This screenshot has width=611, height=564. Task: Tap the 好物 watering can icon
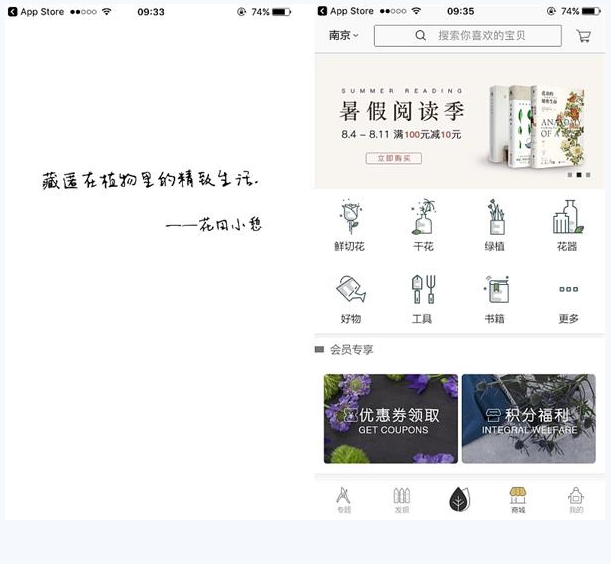pos(349,297)
